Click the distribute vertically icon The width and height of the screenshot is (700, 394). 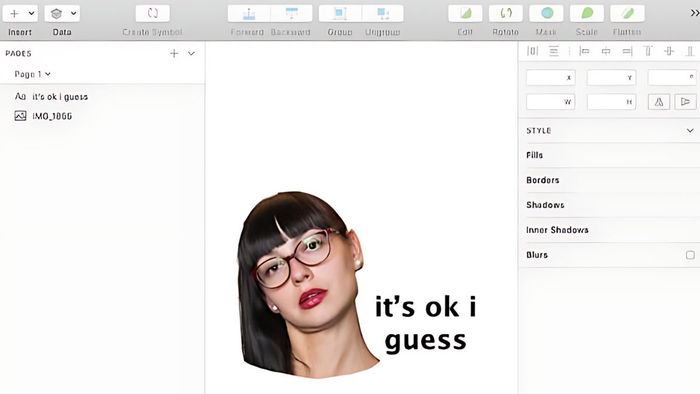[x=554, y=51]
